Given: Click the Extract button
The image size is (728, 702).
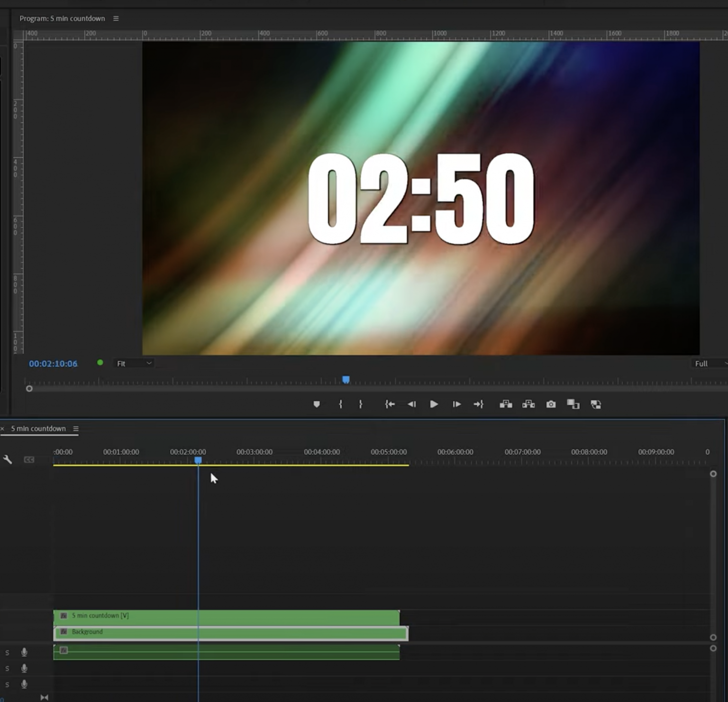Looking at the screenshot, I should [528, 404].
